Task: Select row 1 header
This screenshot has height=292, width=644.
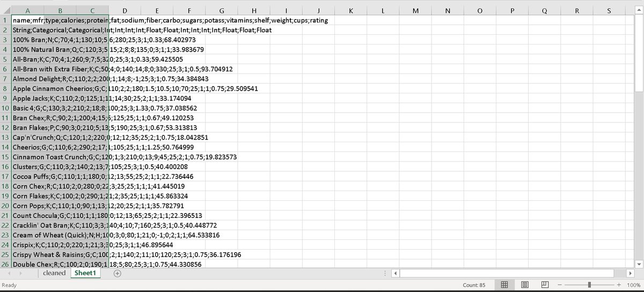Action: tap(5, 20)
